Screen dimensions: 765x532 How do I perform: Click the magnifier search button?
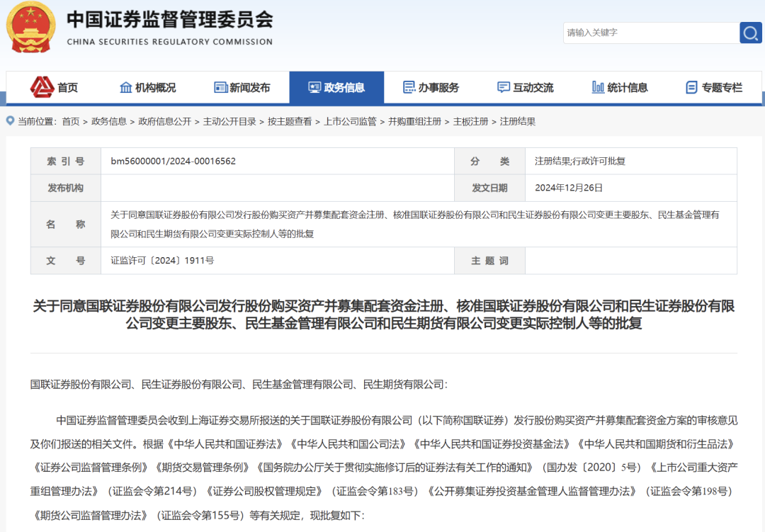point(750,33)
